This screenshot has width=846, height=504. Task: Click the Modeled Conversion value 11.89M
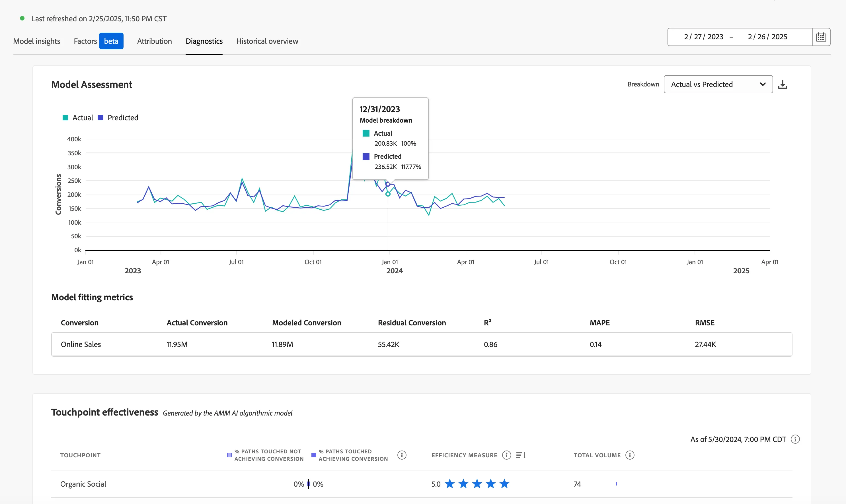point(282,344)
